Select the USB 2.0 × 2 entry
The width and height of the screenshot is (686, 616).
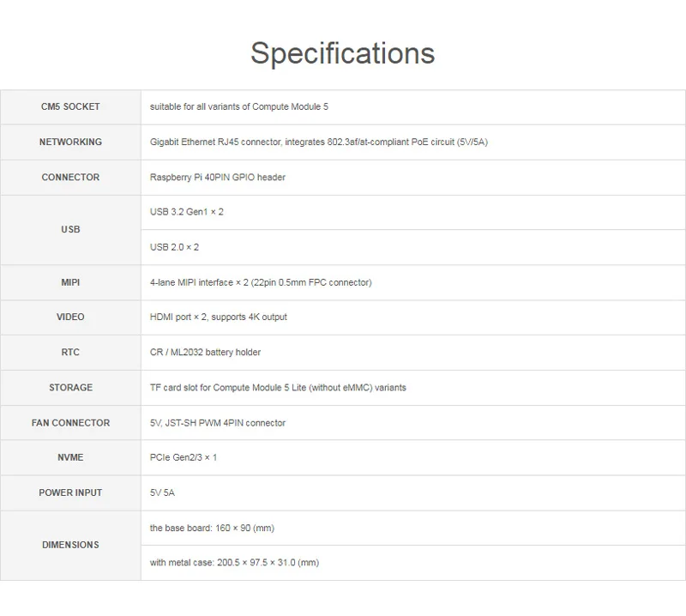pos(174,247)
